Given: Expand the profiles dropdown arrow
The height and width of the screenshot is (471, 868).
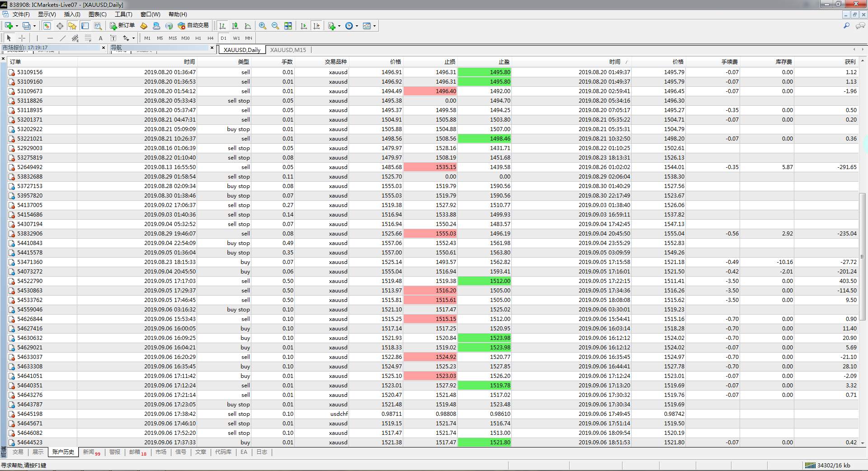Looking at the screenshot, I should (x=34, y=26).
